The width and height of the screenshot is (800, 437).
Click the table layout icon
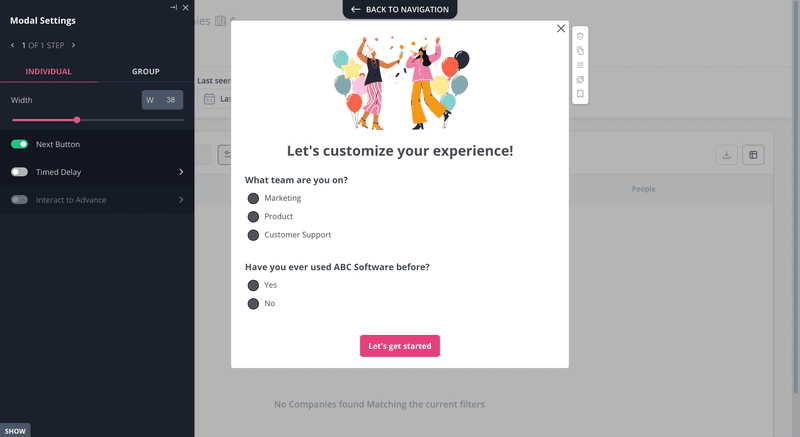753,154
